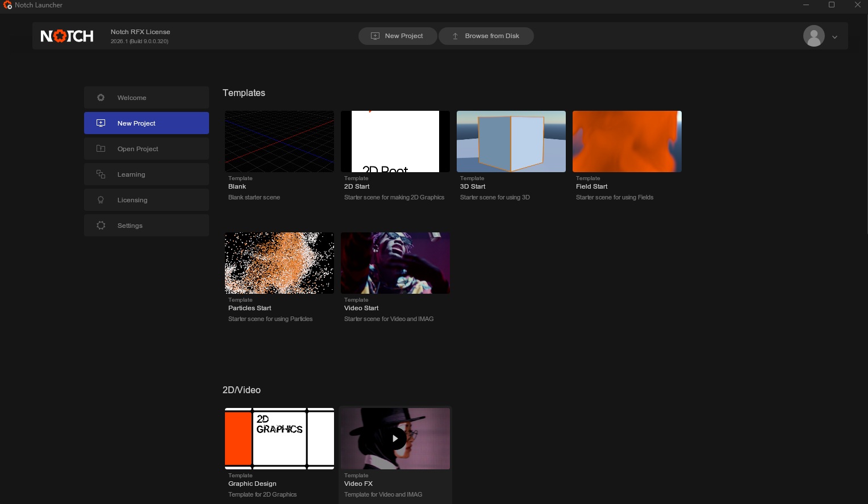Click the 'Graphic Design' title text

[x=252, y=484]
